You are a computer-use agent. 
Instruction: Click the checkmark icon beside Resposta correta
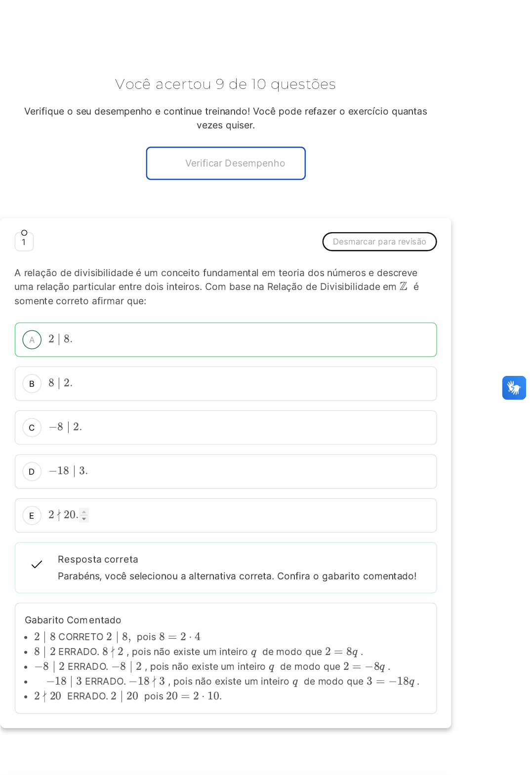coord(37,564)
